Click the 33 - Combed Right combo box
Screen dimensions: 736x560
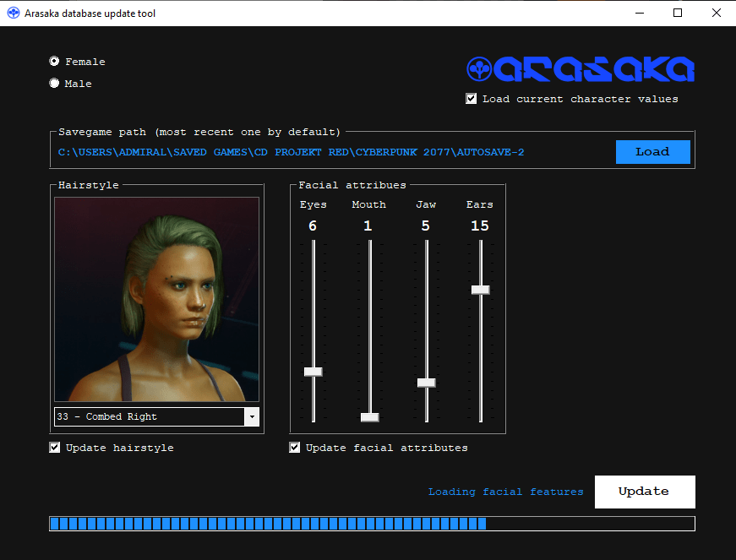pos(148,417)
